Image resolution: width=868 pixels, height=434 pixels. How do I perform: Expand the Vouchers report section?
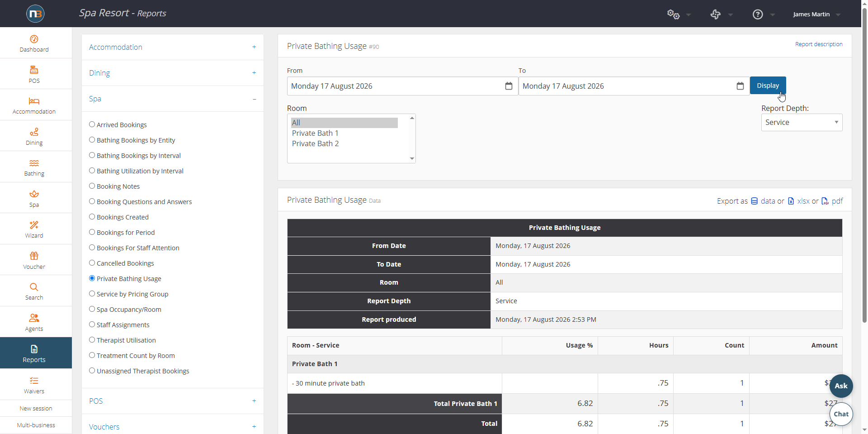click(x=173, y=427)
